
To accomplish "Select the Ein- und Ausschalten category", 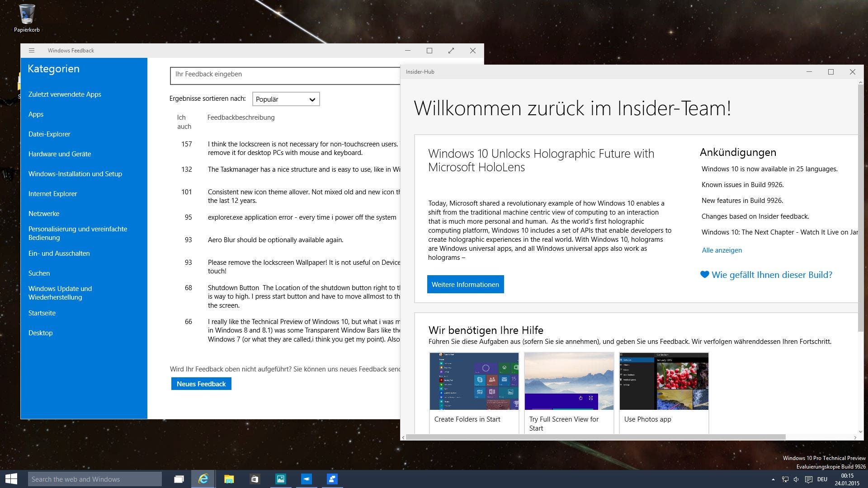I will (x=59, y=253).
